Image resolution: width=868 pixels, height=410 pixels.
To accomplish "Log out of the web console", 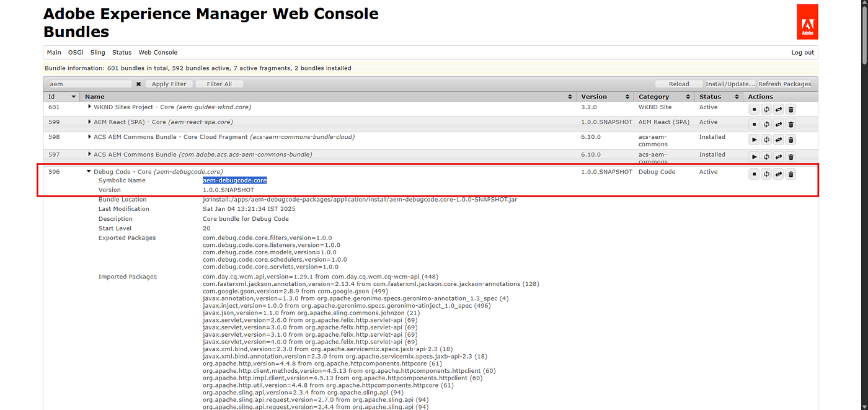I will pyautogui.click(x=803, y=53).
